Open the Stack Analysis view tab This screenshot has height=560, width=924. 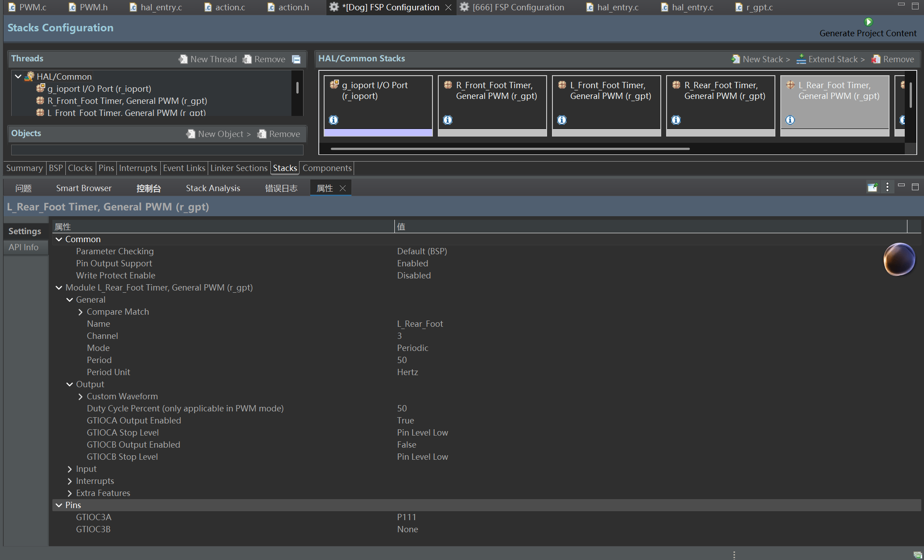pos(213,188)
